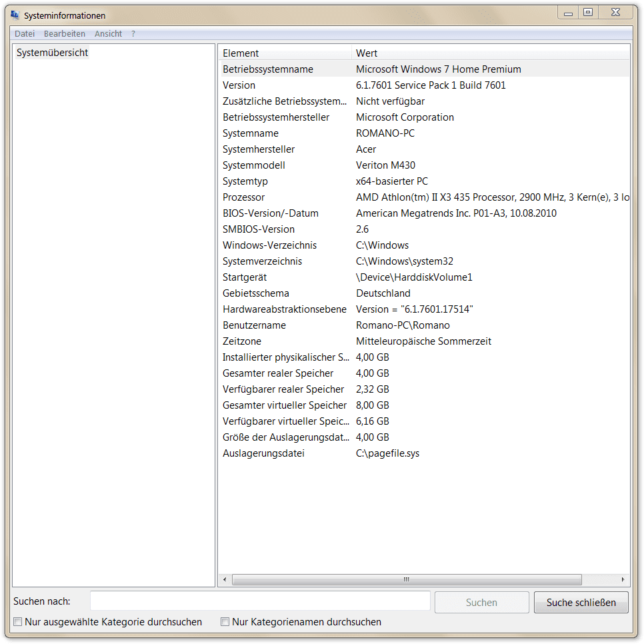This screenshot has width=644, height=644.
Task: Select Systemübersicht in the tree
Action: (52, 53)
